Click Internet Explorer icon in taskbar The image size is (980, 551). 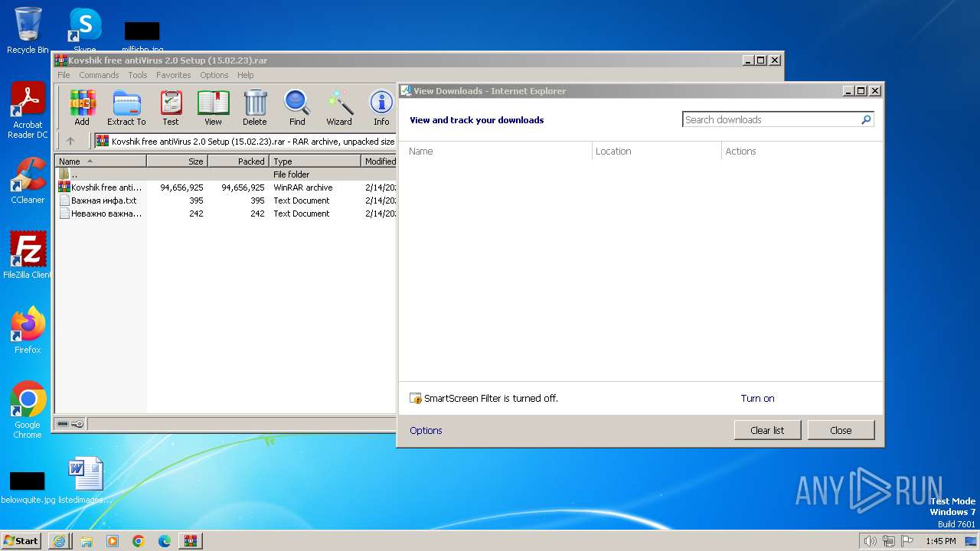[60, 541]
